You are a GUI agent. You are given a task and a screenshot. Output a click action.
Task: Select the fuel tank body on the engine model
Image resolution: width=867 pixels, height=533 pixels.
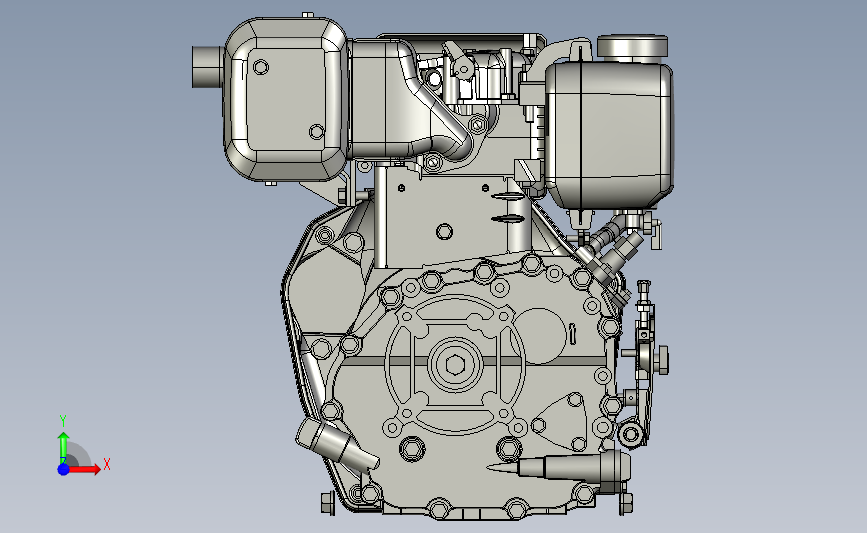[x=609, y=134]
